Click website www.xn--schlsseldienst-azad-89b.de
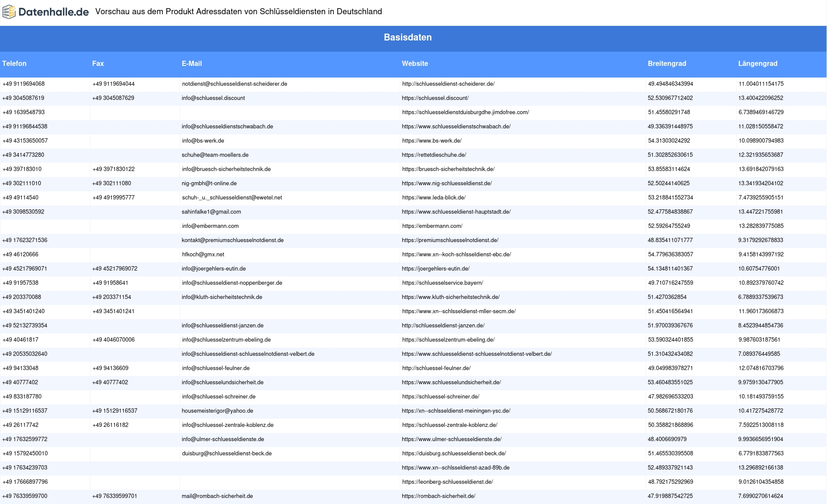The width and height of the screenshot is (827, 504). coord(456,468)
